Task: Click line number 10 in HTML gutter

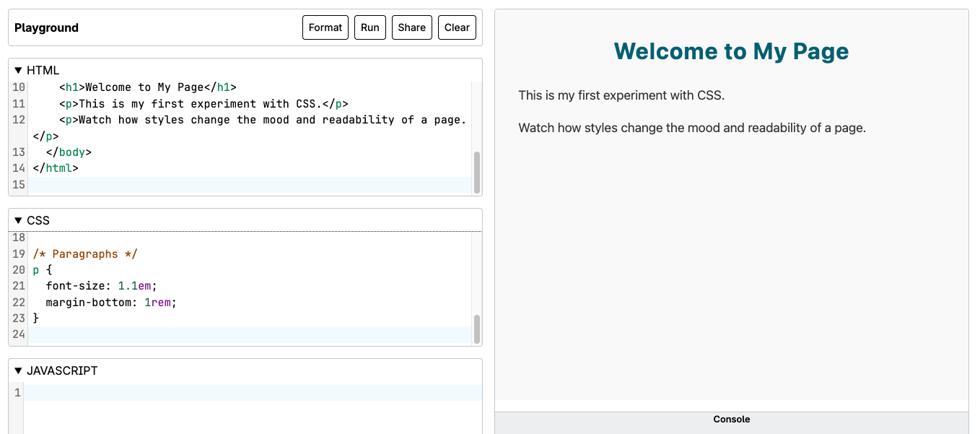Action: [19, 87]
